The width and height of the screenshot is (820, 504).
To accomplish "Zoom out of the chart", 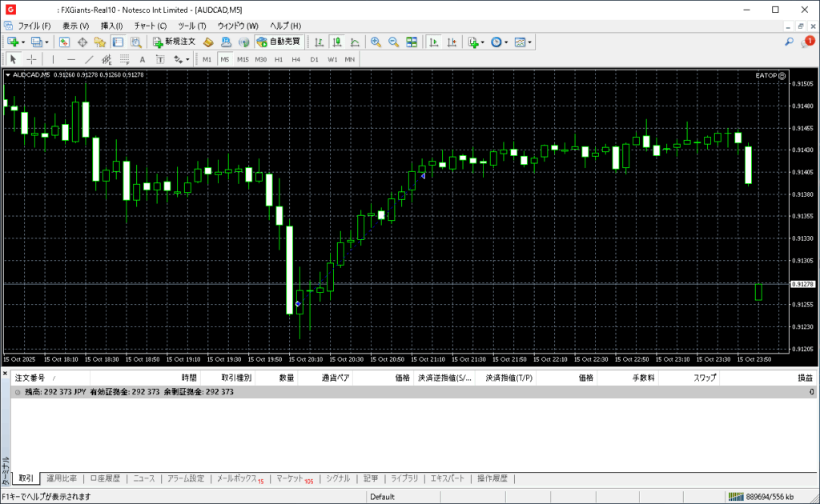I will (x=393, y=42).
